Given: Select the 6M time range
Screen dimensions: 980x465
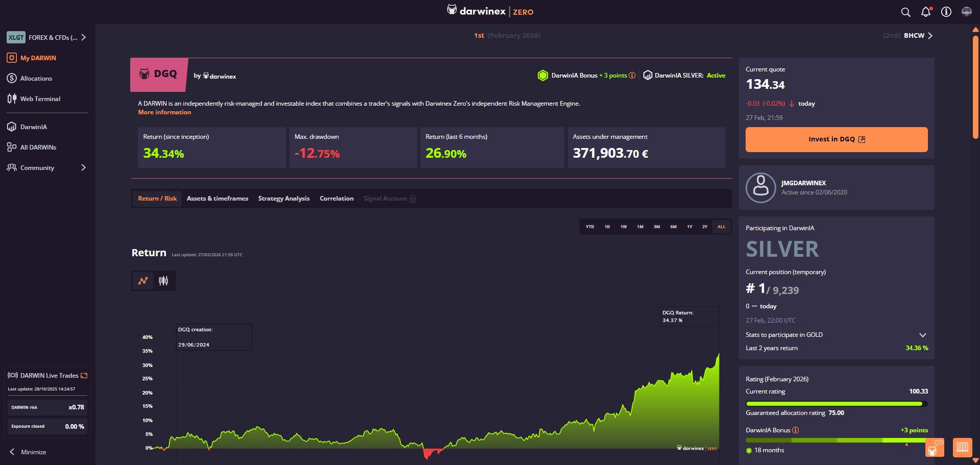Looking at the screenshot, I should coord(673,226).
